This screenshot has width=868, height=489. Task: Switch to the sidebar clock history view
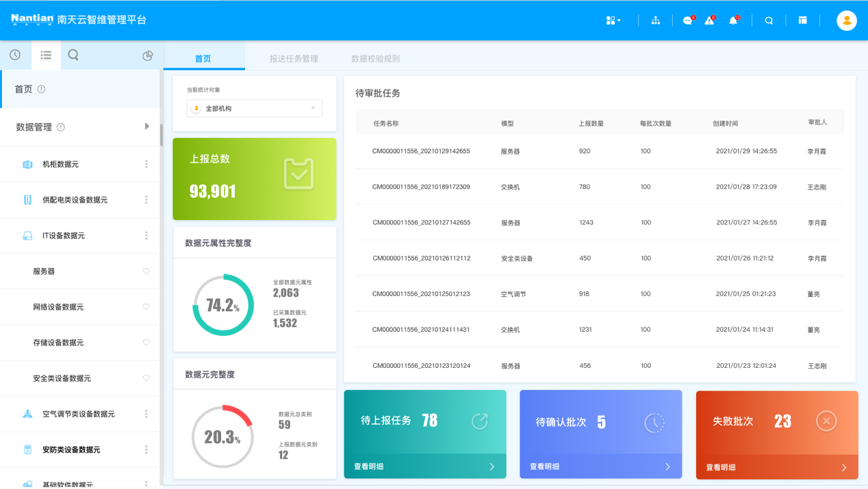click(x=15, y=55)
